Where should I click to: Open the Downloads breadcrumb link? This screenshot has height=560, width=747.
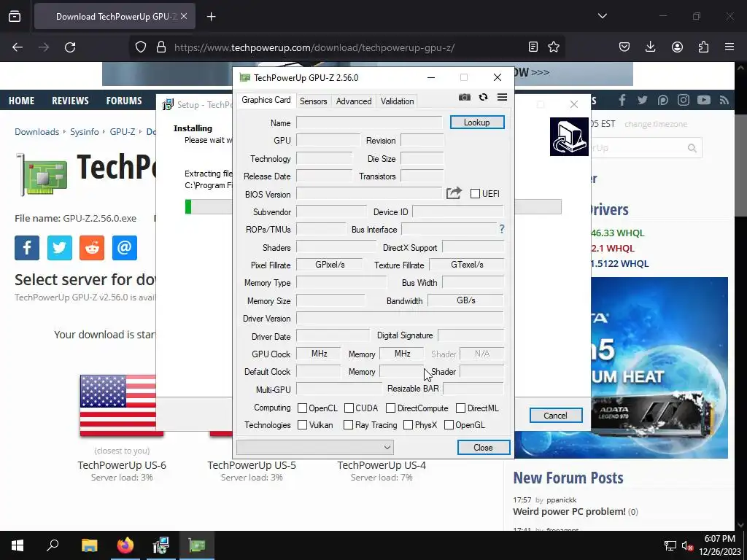tap(36, 132)
